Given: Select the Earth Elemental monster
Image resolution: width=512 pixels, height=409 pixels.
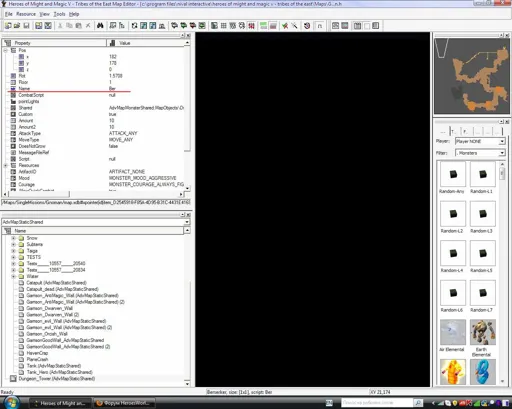Looking at the screenshot, I should tap(483, 332).
